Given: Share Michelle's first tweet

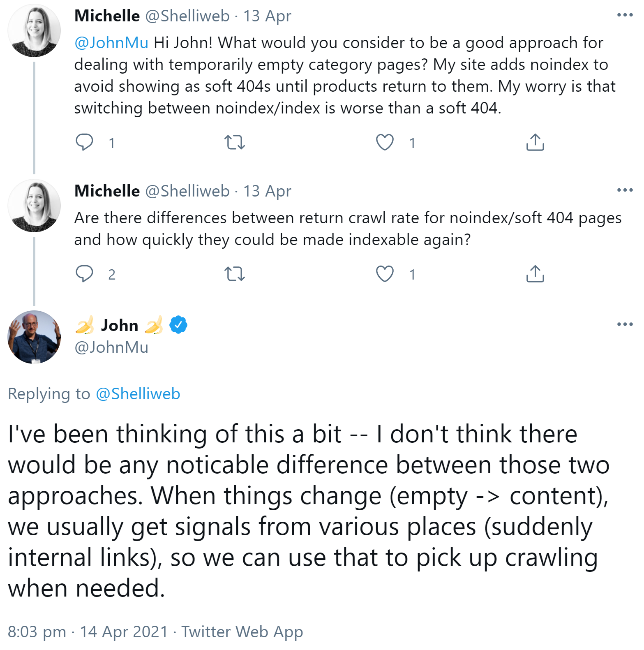Looking at the screenshot, I should (x=535, y=143).
